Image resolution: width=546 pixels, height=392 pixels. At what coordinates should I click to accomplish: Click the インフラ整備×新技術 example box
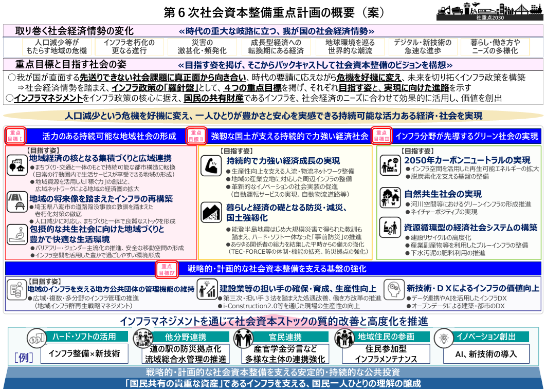84,354
